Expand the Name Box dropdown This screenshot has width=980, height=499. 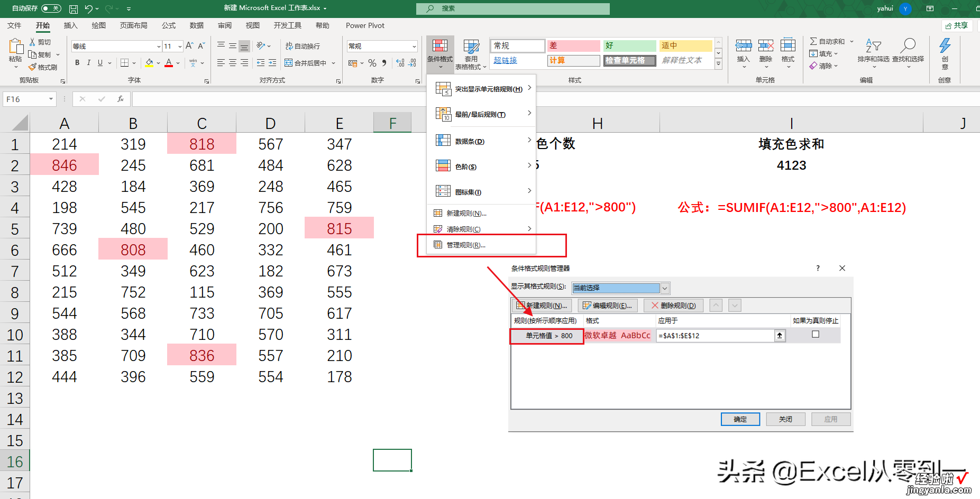coord(51,99)
